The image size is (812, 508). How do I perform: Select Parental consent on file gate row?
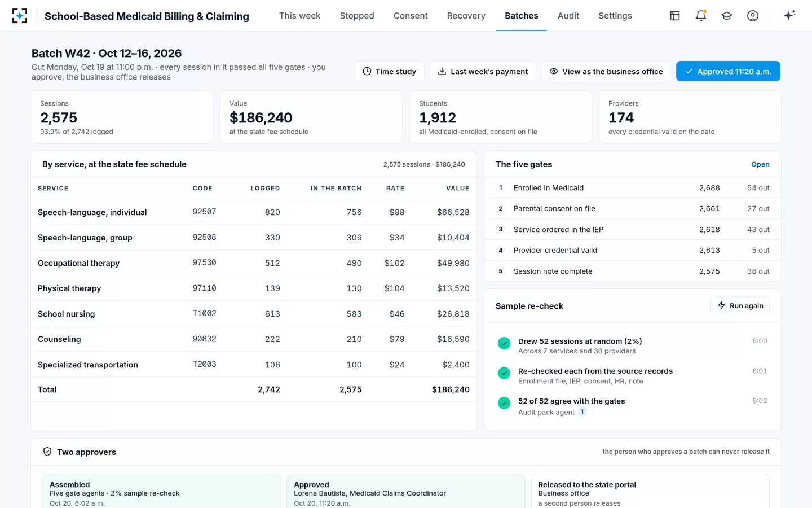coord(633,208)
